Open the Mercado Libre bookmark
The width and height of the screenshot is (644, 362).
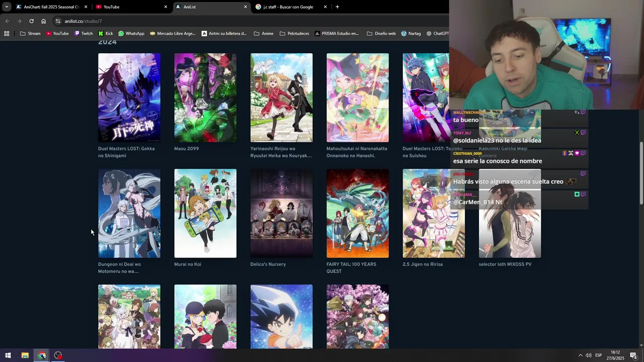pos(173,34)
